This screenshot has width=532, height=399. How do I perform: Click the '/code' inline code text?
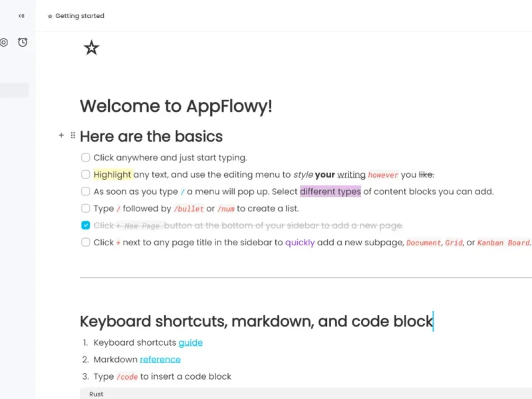[127, 377]
